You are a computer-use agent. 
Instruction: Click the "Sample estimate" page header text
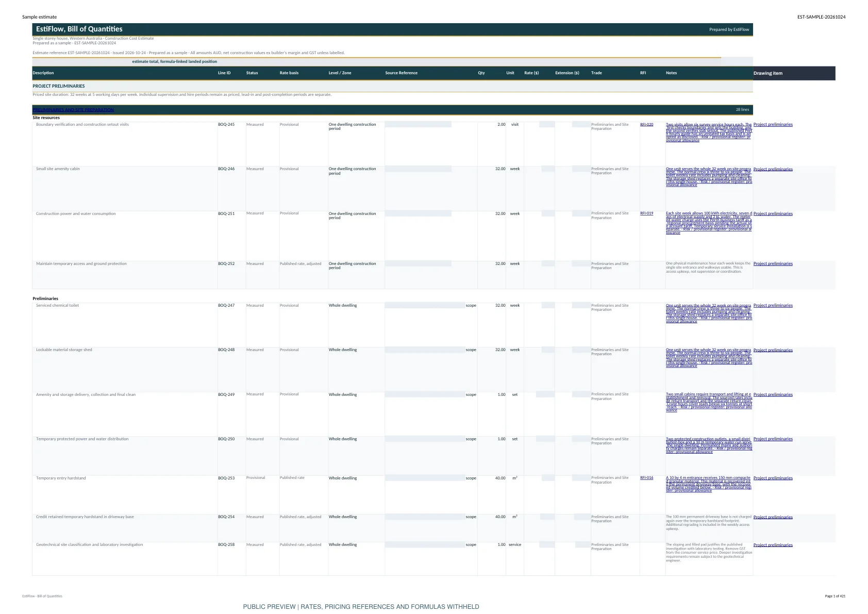coord(39,17)
